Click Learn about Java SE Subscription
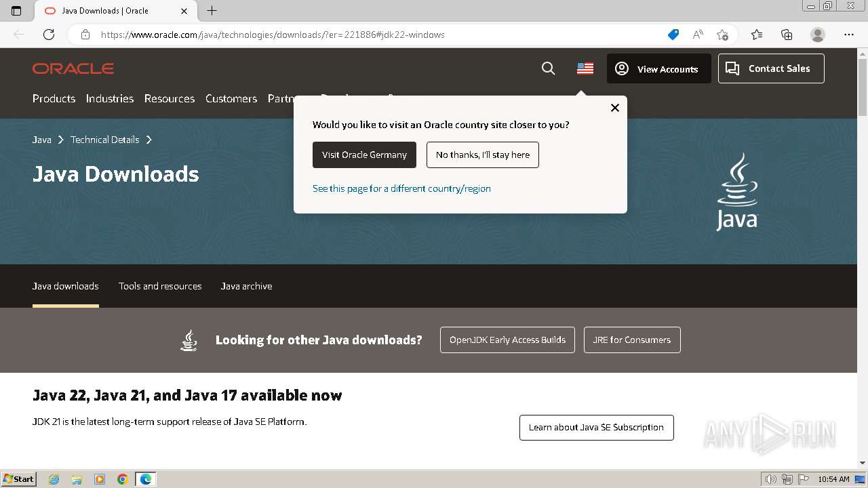The image size is (868, 488). 597,428
